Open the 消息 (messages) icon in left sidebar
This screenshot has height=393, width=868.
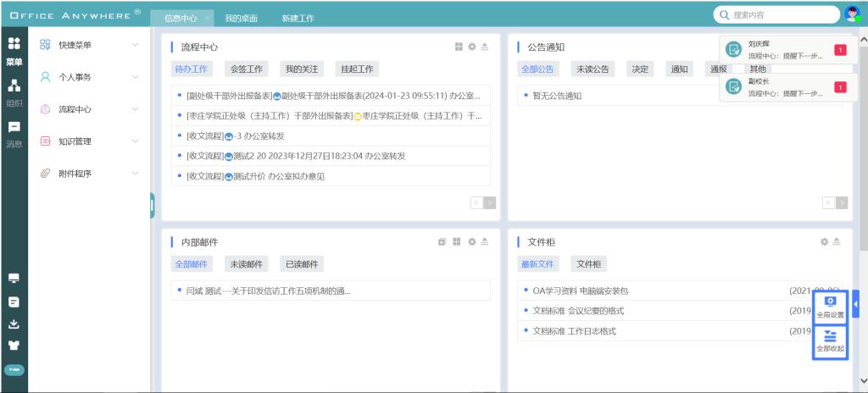click(x=14, y=131)
